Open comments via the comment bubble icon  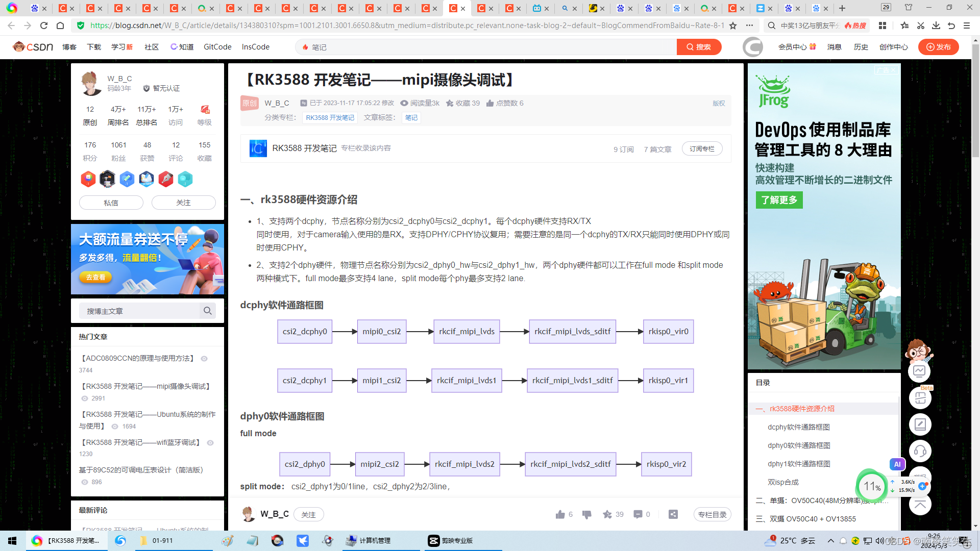click(x=638, y=514)
